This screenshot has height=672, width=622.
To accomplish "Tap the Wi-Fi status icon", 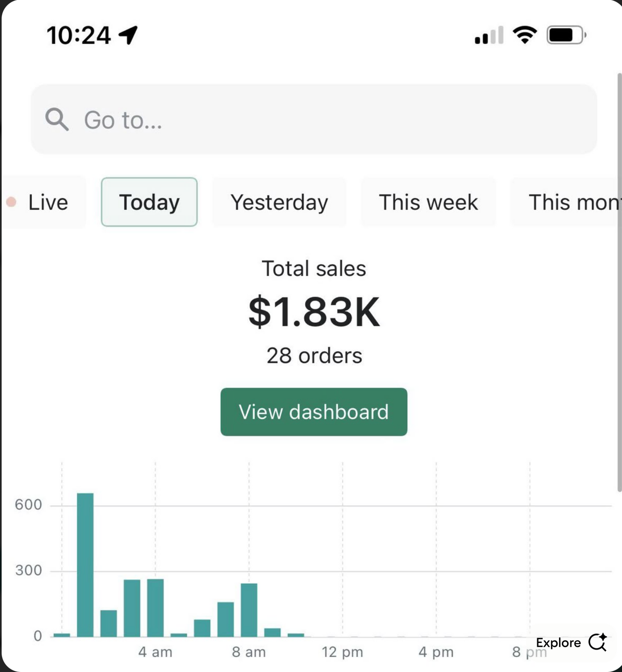I will 525,35.
